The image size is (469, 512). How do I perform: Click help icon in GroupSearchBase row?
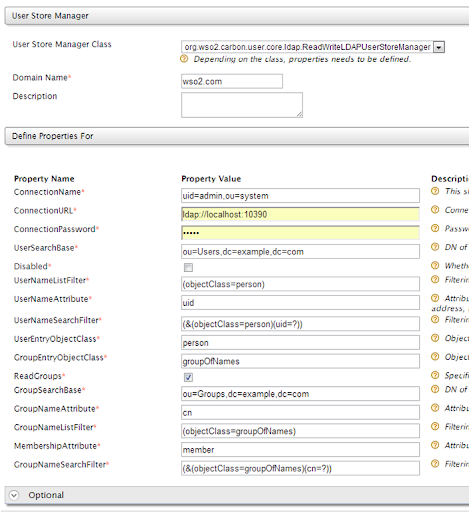(x=435, y=389)
